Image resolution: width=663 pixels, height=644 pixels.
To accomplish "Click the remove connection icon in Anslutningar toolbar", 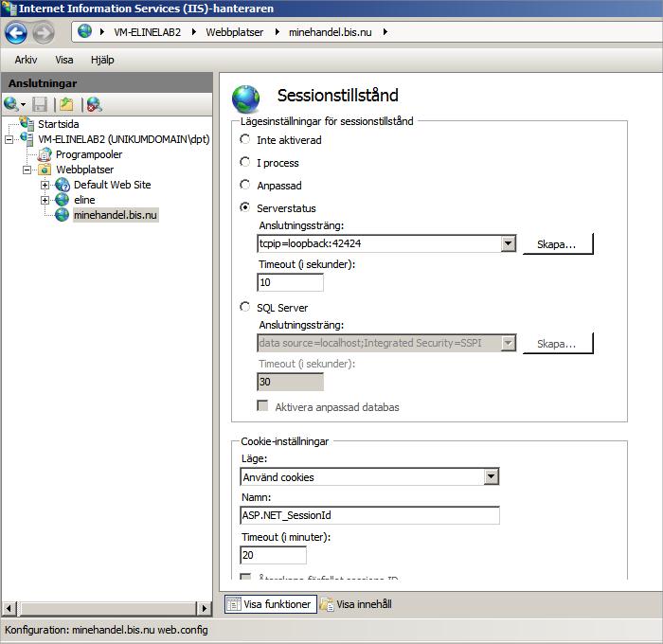I will 95,104.
